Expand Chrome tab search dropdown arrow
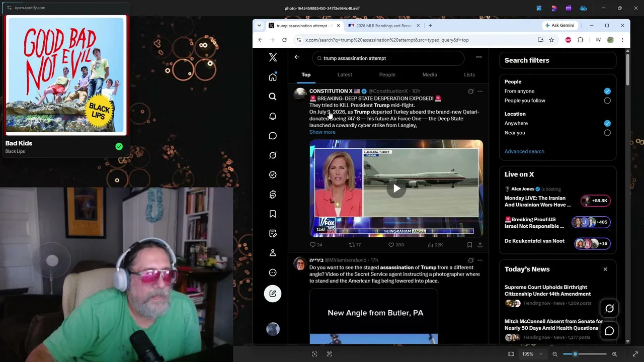644x362 pixels. point(259,26)
